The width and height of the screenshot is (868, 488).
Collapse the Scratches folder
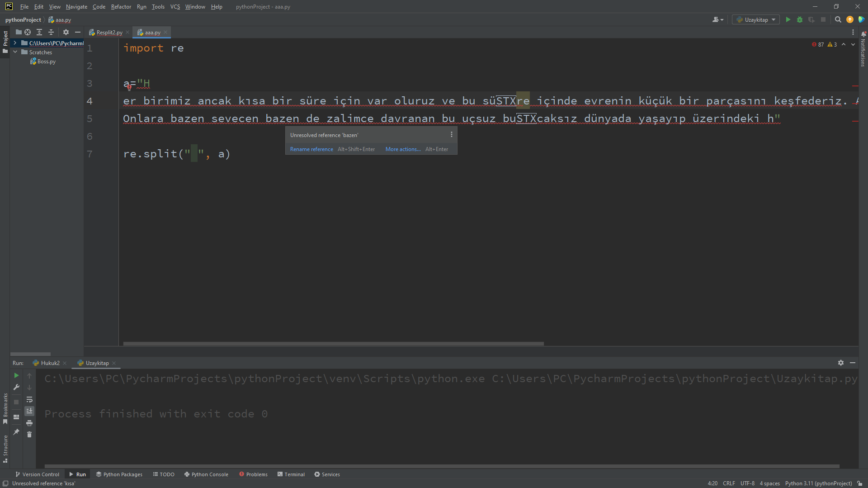tap(15, 52)
